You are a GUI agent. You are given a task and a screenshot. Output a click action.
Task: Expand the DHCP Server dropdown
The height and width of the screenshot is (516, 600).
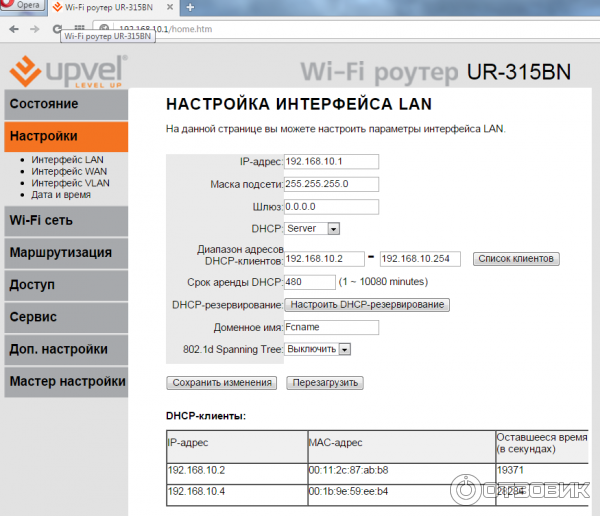312,229
